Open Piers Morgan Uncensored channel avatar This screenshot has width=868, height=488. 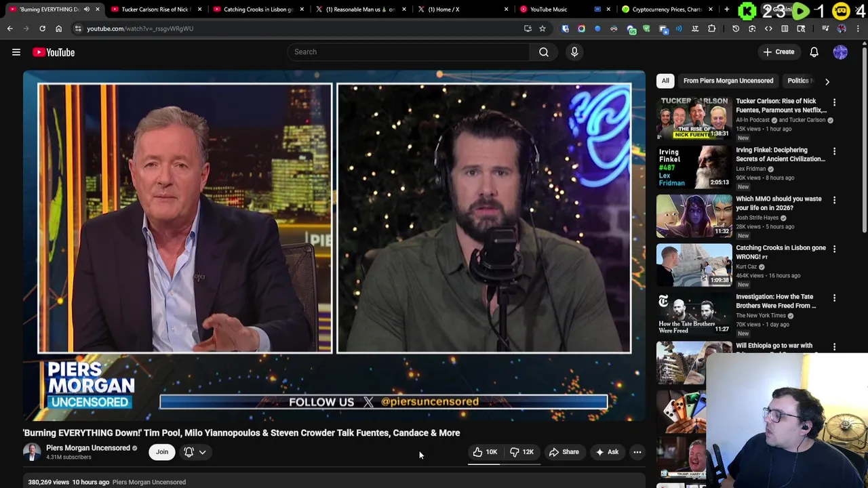coord(32,452)
